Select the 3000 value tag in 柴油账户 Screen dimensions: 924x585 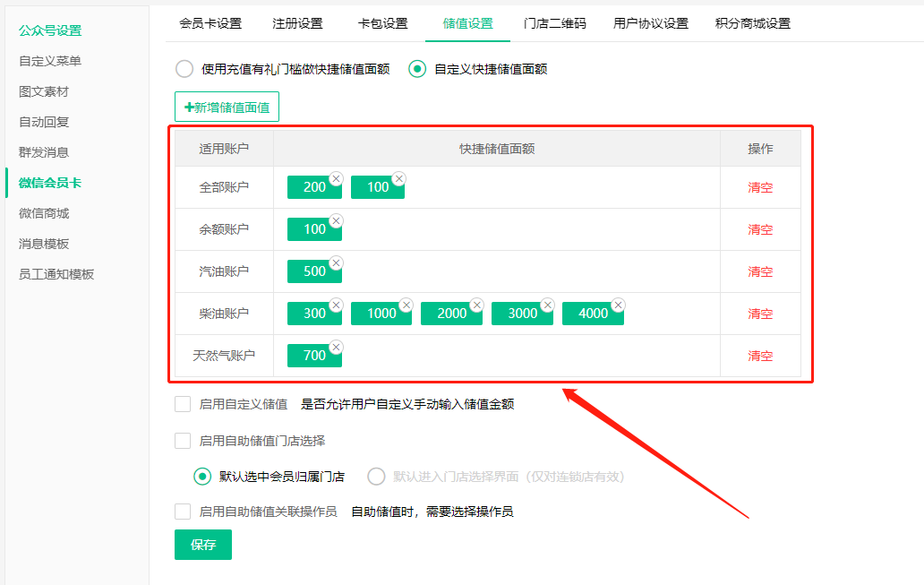(x=522, y=314)
